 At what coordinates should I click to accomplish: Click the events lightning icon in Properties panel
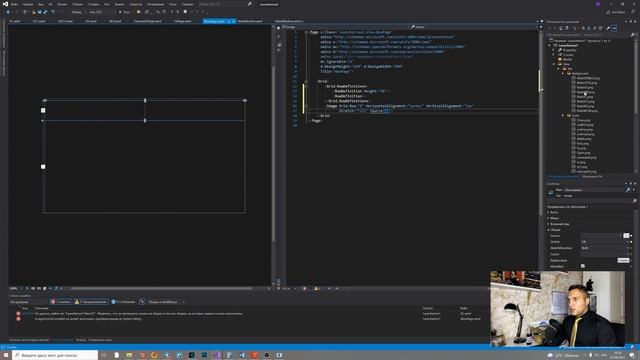point(634,190)
